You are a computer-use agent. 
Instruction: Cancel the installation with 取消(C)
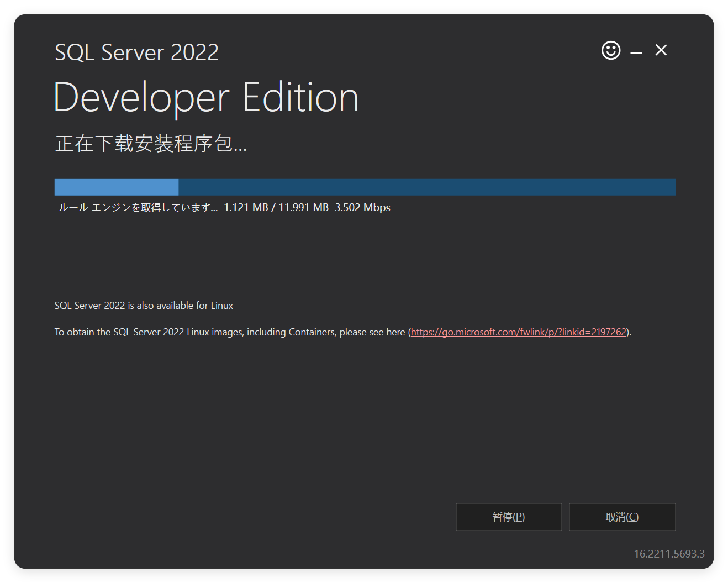coord(622,517)
